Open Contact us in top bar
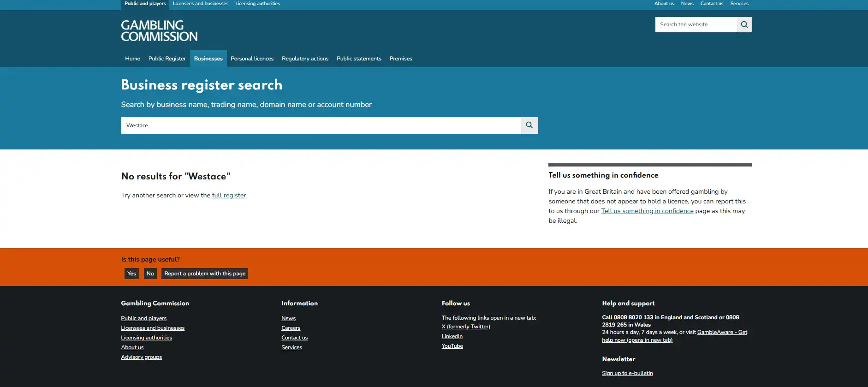The height and width of the screenshot is (387, 868). pyautogui.click(x=712, y=4)
